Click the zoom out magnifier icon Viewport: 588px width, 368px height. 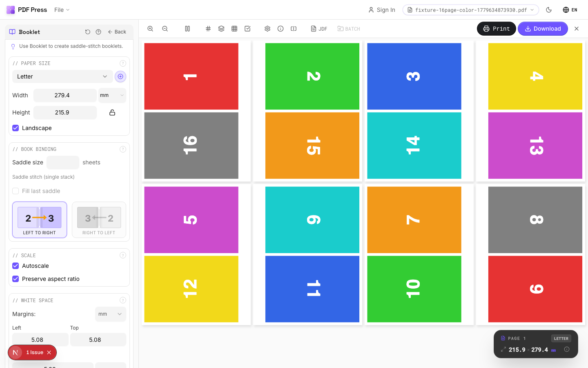165,29
